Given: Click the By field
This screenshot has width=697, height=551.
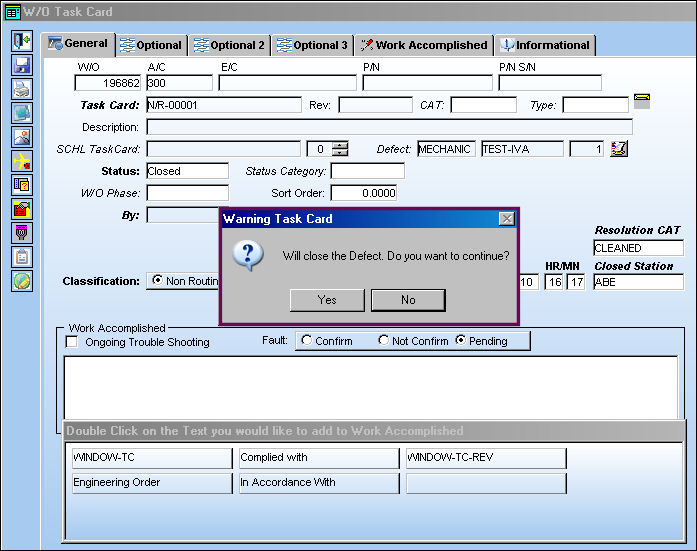Looking at the screenshot, I should [183, 215].
